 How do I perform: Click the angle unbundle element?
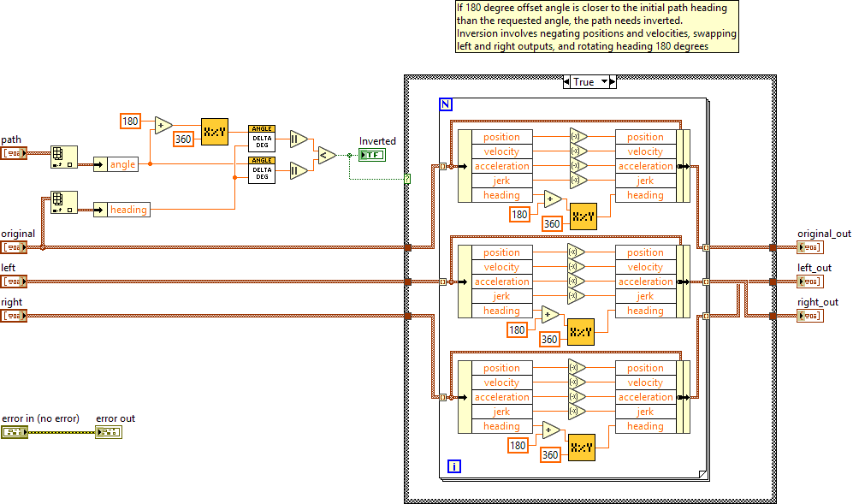[121, 164]
